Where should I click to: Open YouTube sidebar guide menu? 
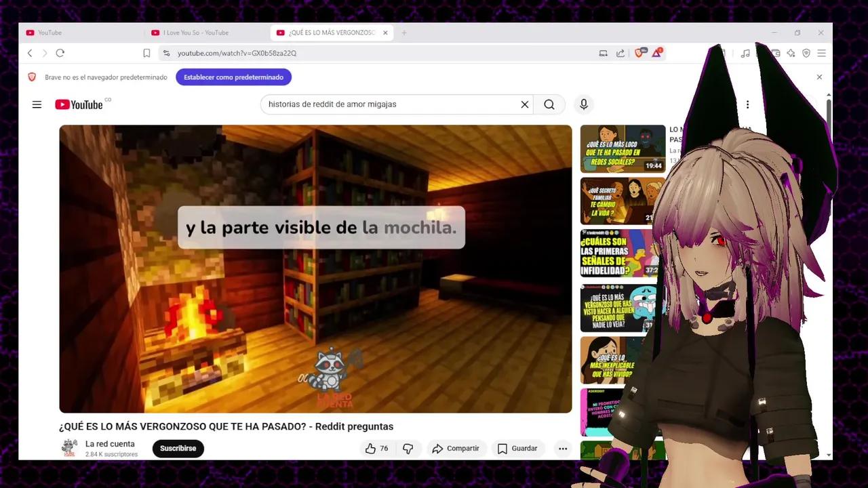37,104
